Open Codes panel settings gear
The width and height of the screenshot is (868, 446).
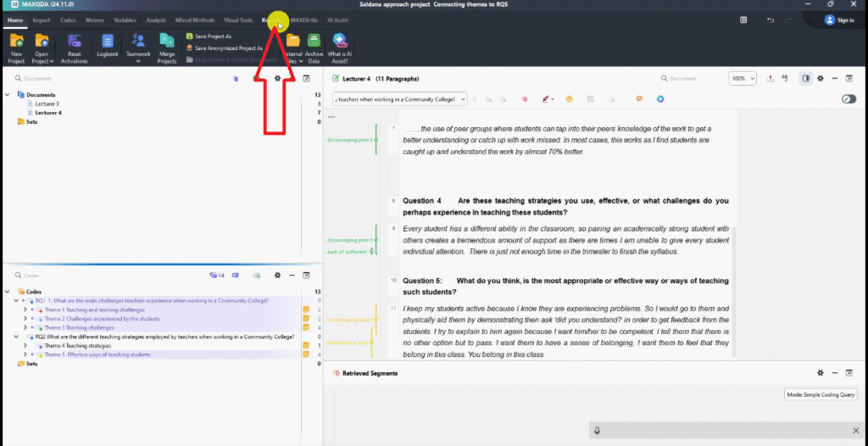click(277, 276)
